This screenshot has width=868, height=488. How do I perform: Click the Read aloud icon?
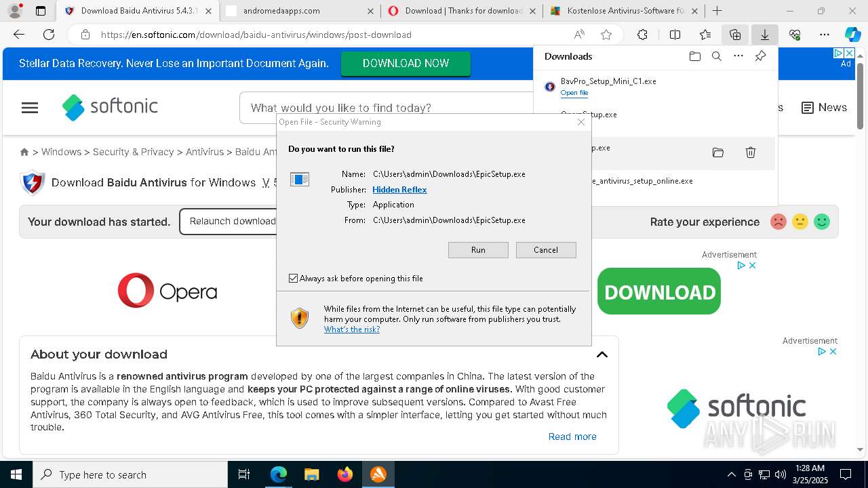(579, 35)
